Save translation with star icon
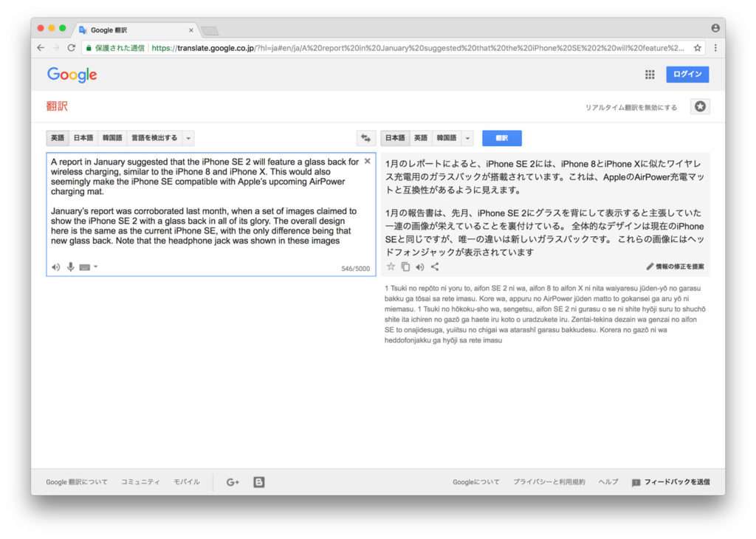Viewport: 756px width, 539px height. (x=391, y=266)
